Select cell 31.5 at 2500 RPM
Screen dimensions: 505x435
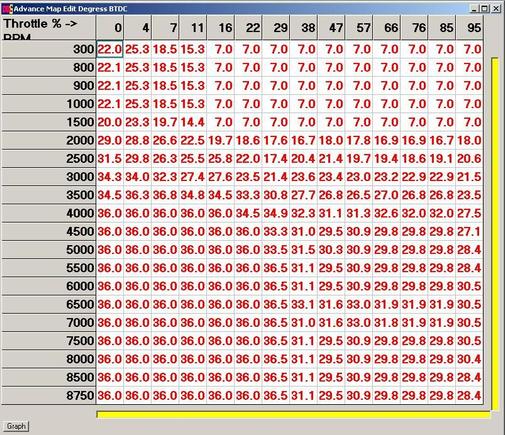tap(110, 159)
